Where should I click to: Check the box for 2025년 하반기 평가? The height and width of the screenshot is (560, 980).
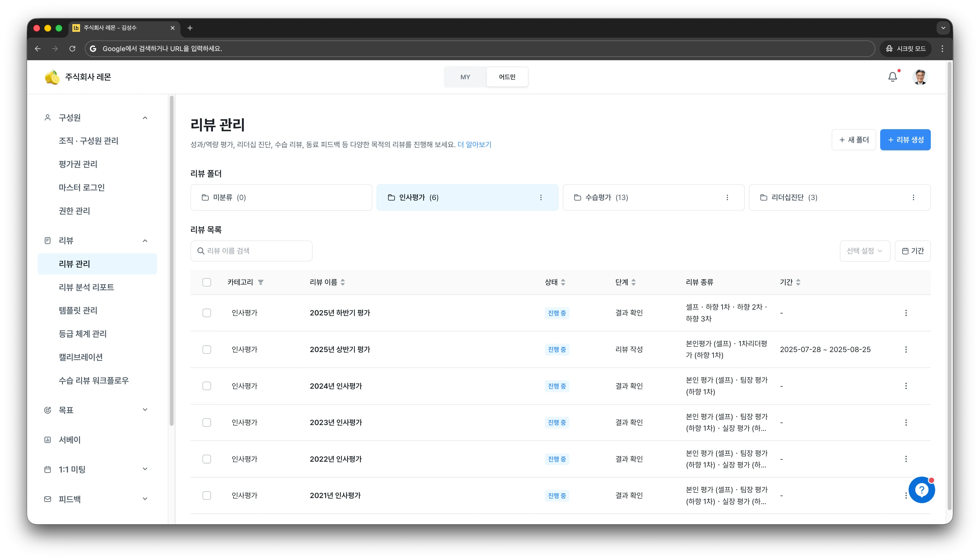click(x=207, y=313)
